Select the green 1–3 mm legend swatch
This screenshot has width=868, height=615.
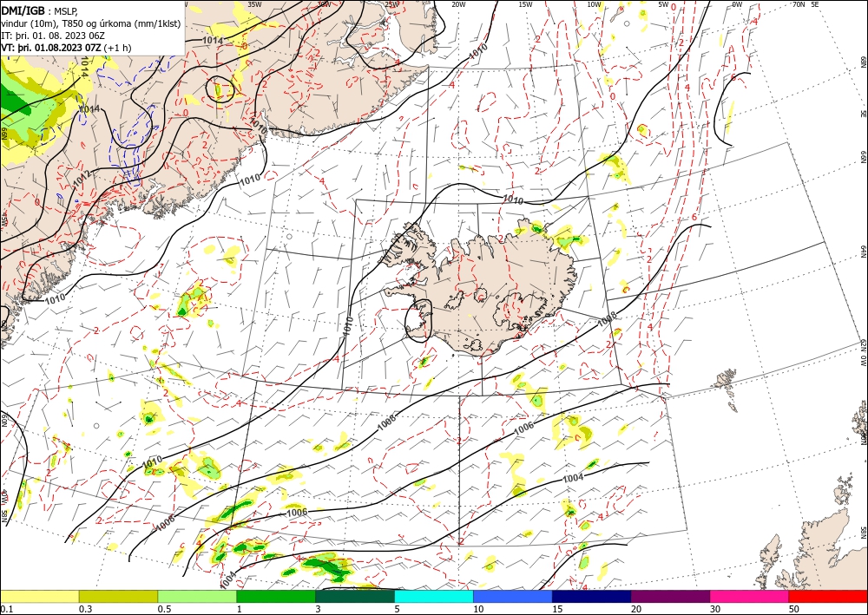(276, 596)
